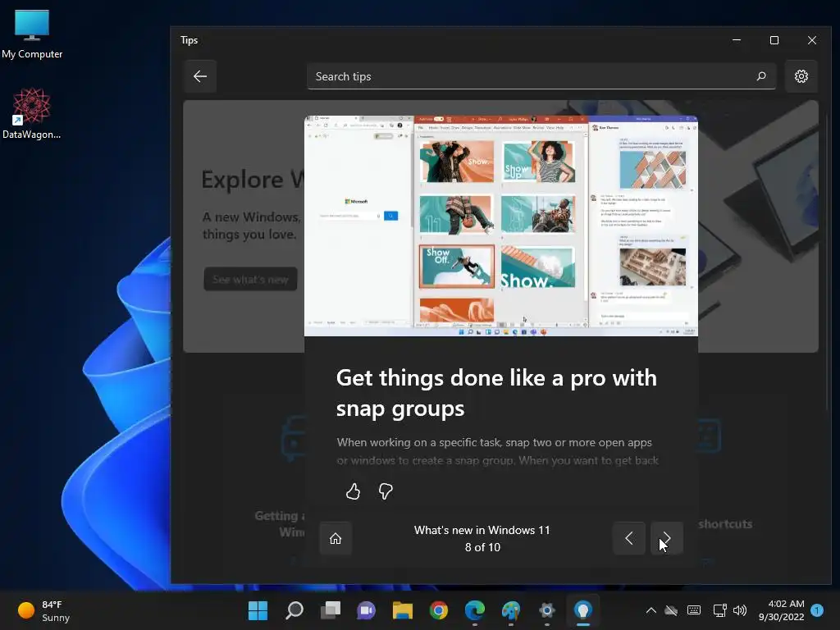Launch Microsoft Edge from the taskbar

pos(475,610)
